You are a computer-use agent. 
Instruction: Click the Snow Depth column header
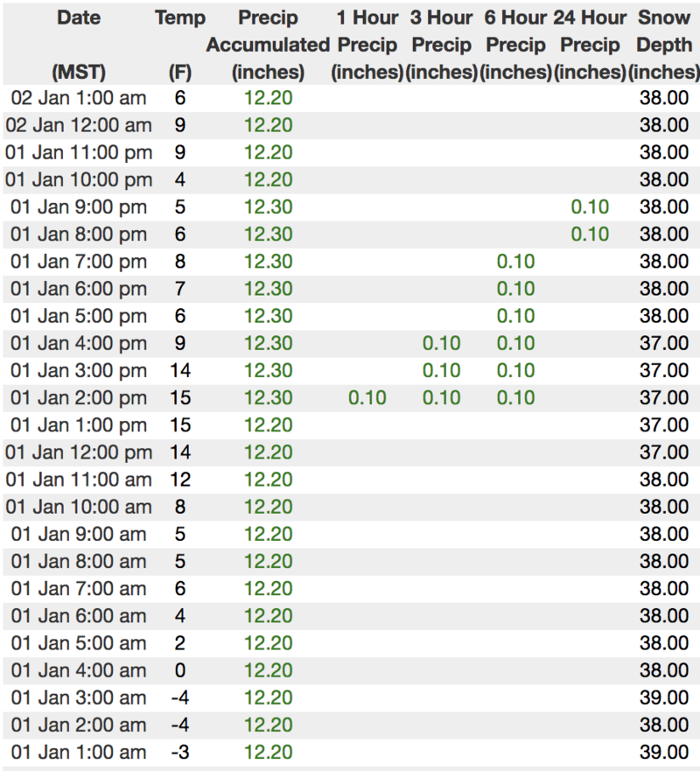(663, 45)
